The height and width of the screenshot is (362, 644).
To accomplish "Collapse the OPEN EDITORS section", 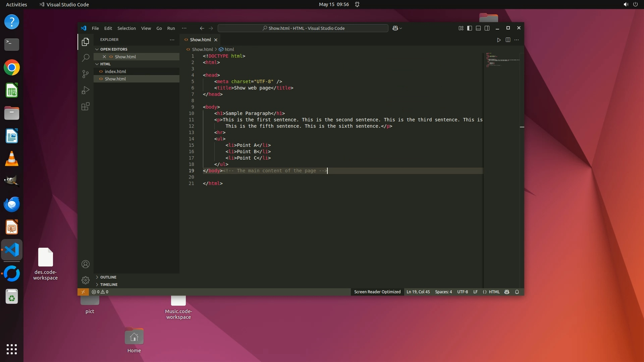I will [x=113, y=49].
